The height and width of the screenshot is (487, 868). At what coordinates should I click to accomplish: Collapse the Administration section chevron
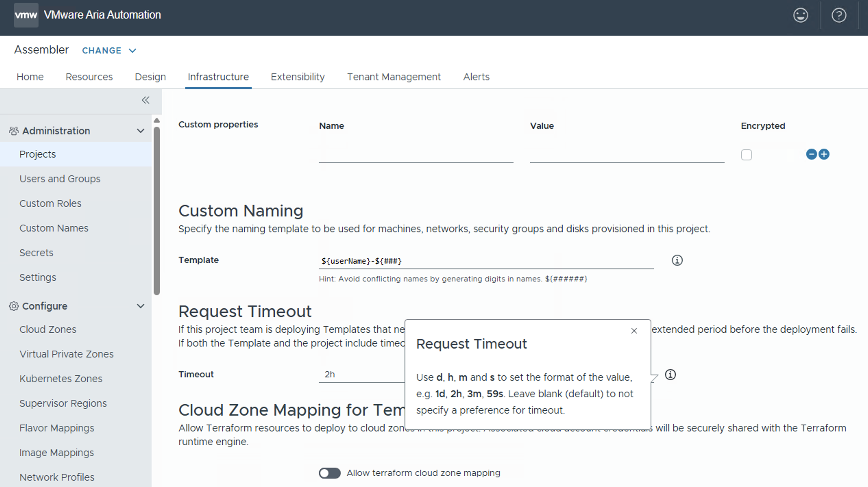pos(141,131)
